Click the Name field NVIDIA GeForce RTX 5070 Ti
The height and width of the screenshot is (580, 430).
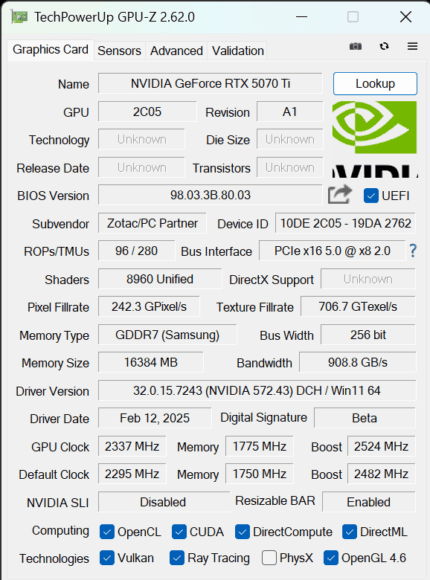point(210,84)
